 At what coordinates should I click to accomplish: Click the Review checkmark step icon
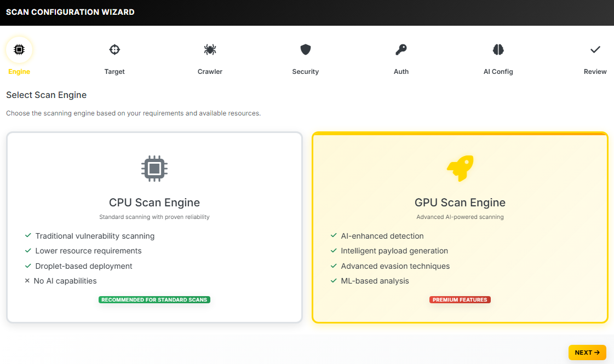click(595, 50)
